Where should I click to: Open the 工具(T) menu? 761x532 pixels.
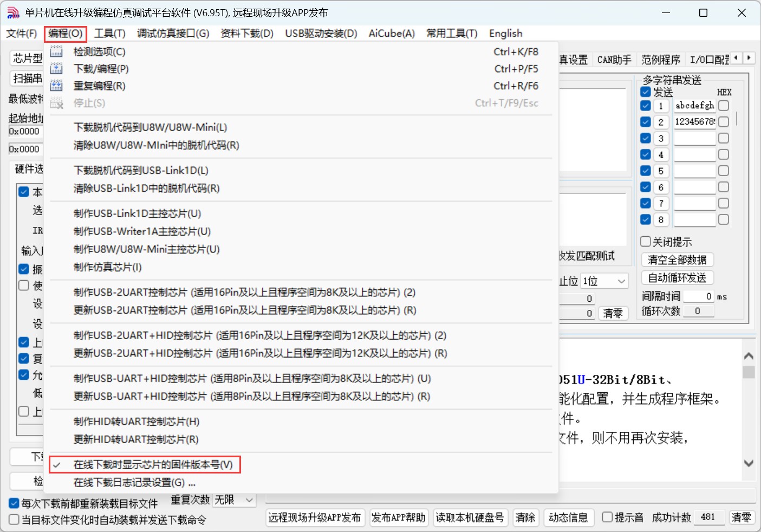[110, 34]
